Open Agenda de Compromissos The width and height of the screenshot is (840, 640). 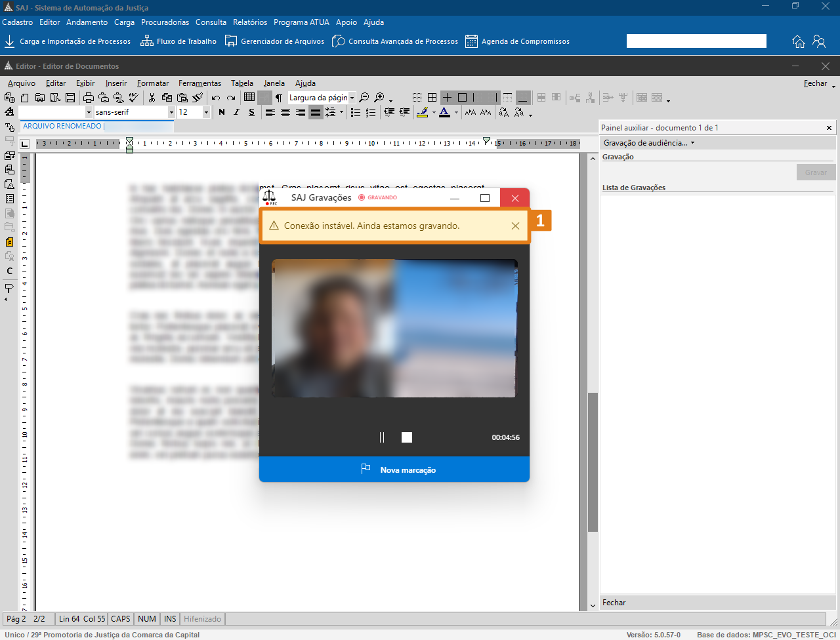coord(517,41)
